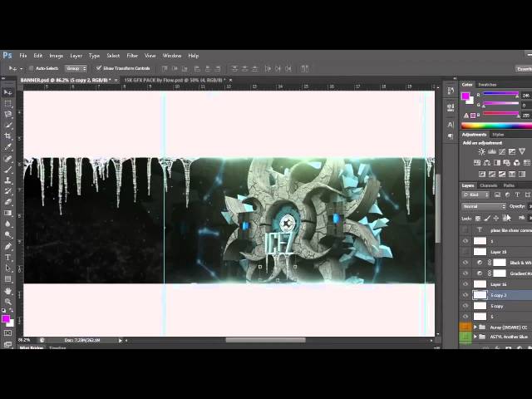Open the Normal blend mode dropdown
This screenshot has height=399, width=532.
(x=484, y=206)
